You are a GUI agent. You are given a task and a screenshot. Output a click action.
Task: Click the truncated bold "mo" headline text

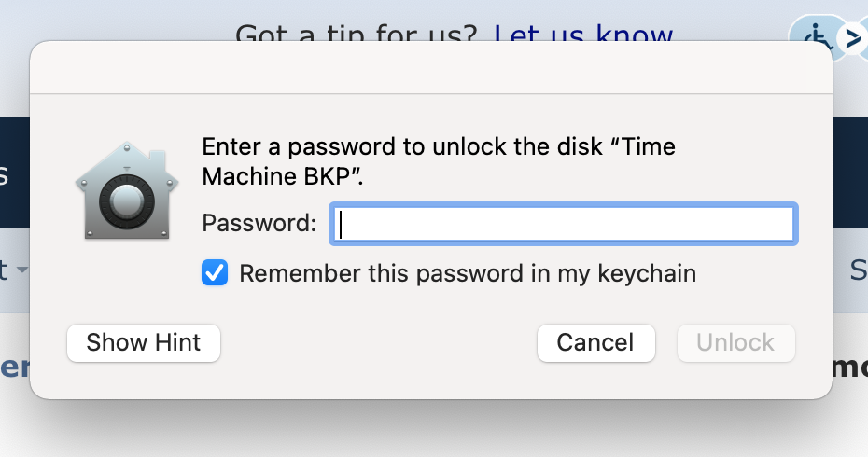tap(850, 367)
